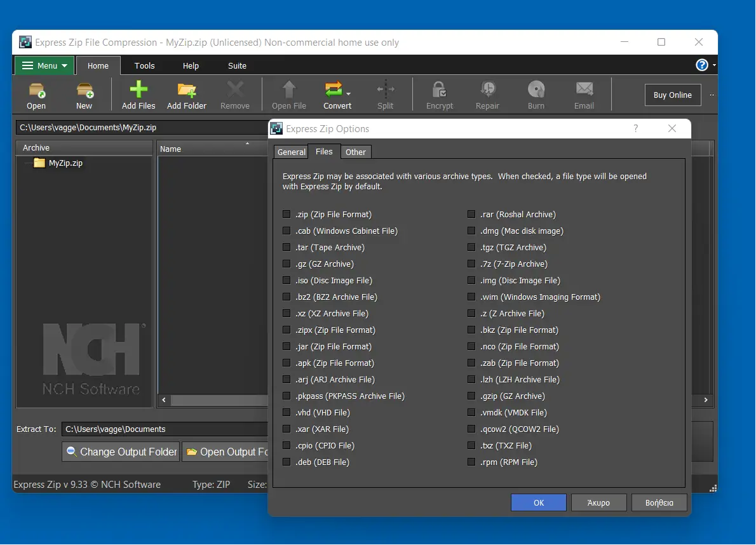The height and width of the screenshot is (545, 756).
Task: Click the Άκυρο cancel button
Action: tap(599, 502)
